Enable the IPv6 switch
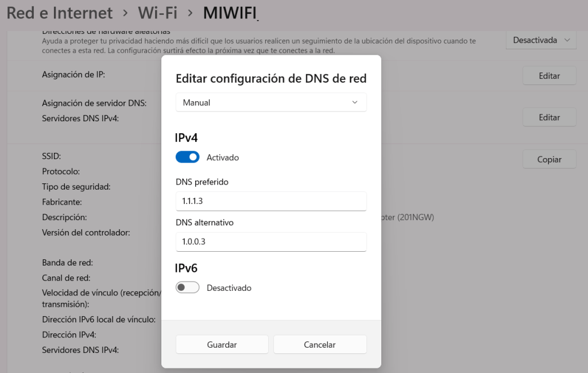The image size is (588, 373). click(x=187, y=287)
